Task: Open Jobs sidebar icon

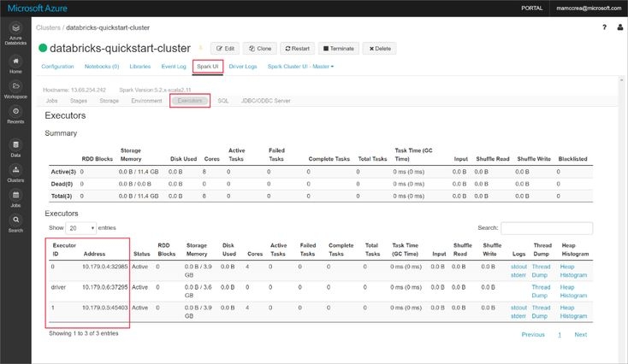Action: (15, 199)
